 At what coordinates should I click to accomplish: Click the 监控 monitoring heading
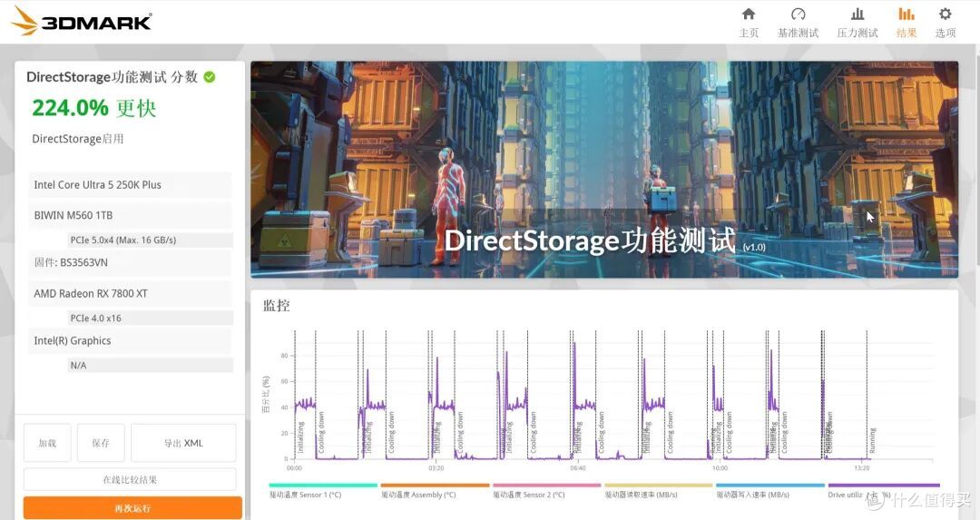pyautogui.click(x=276, y=306)
